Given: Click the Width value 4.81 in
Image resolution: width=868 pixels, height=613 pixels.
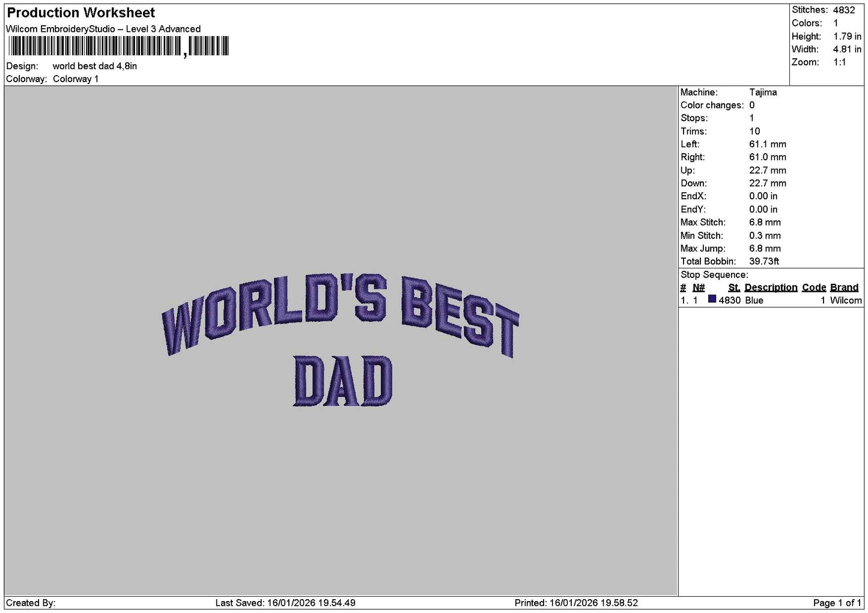Looking at the screenshot, I should pos(847,49).
